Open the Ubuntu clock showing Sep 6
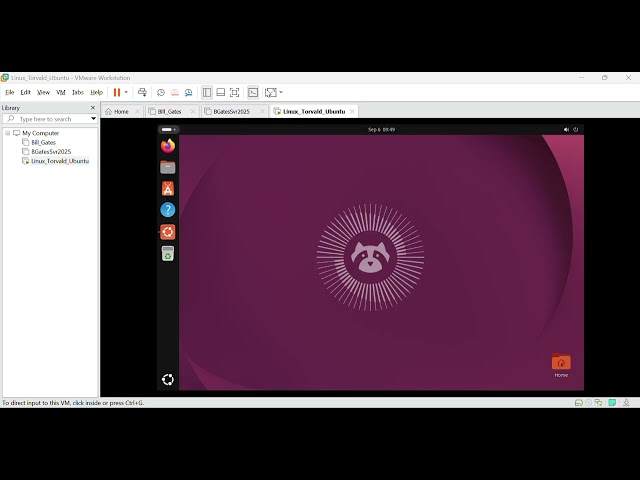640x480 pixels. click(x=381, y=129)
